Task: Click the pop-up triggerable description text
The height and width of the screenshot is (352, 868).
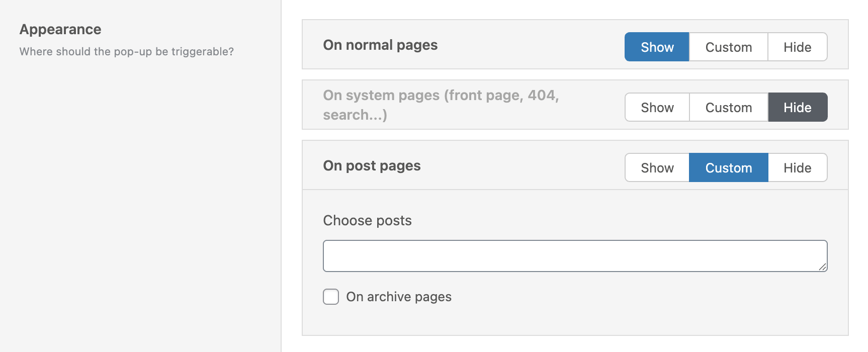Action: click(126, 51)
